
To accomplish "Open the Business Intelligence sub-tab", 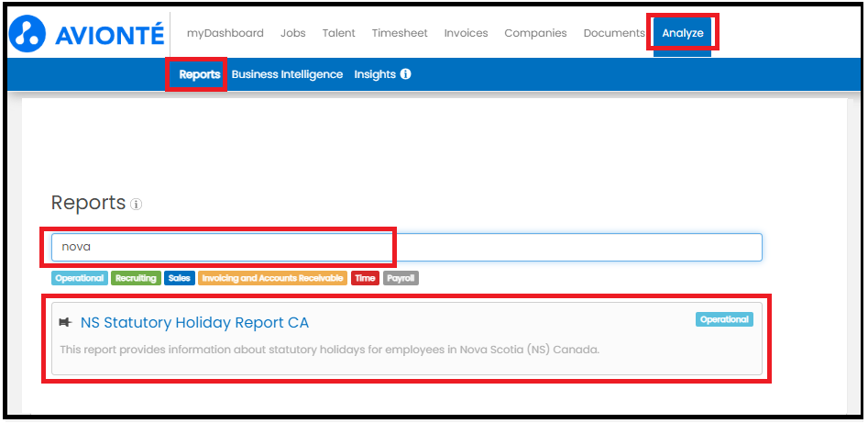I will (x=287, y=74).
